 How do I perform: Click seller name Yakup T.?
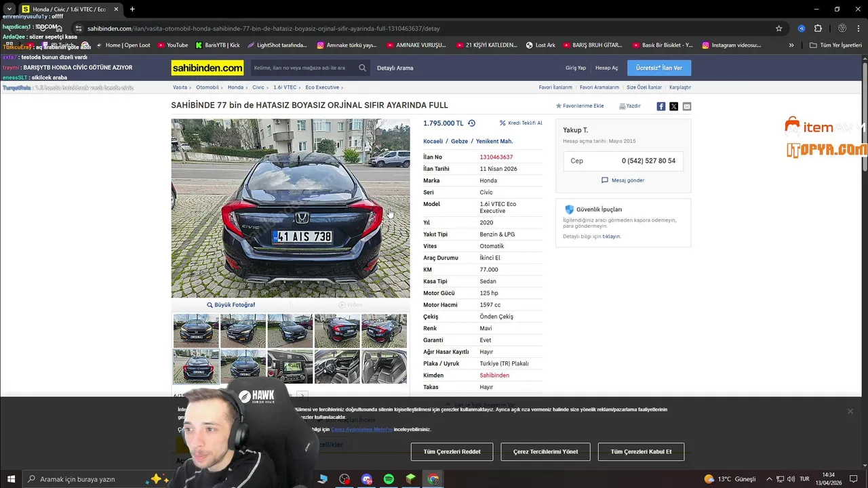coord(576,130)
